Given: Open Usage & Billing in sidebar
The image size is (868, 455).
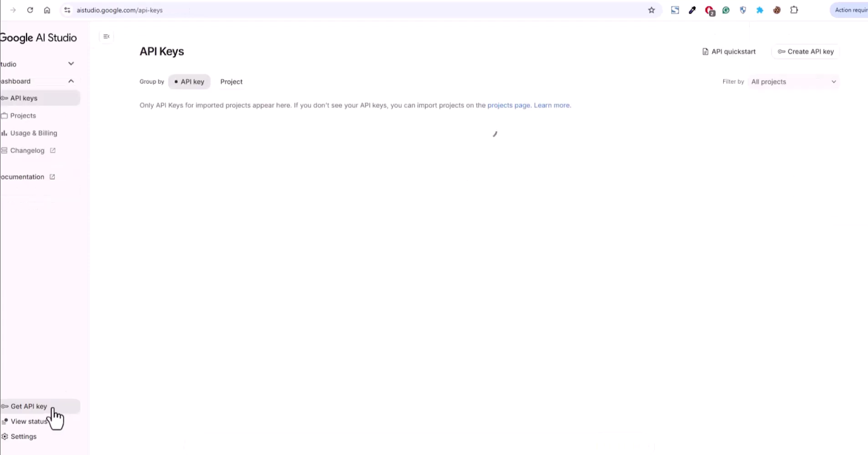Looking at the screenshot, I should (33, 133).
